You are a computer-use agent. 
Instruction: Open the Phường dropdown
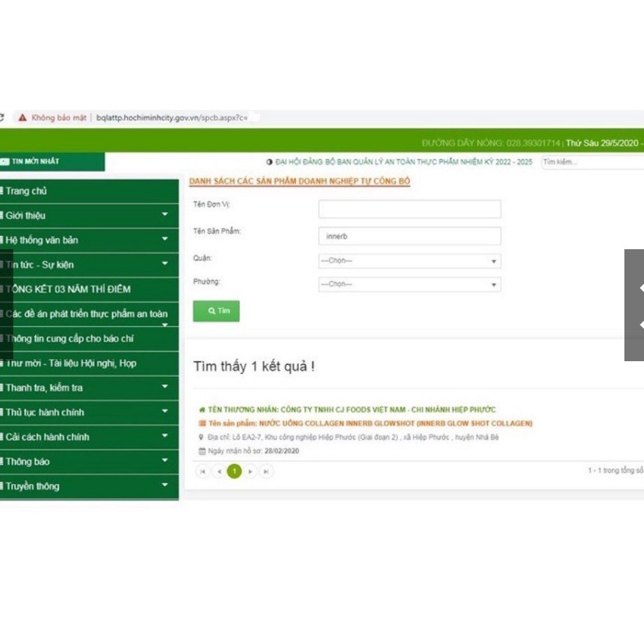tap(409, 284)
